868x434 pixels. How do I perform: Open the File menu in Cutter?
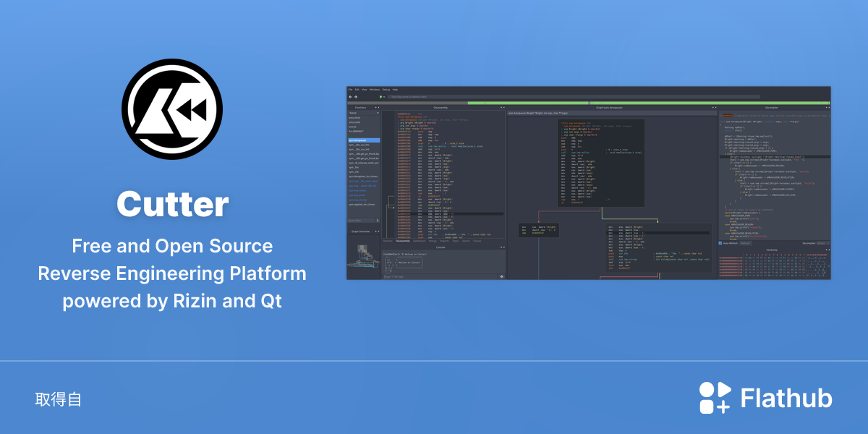click(350, 90)
